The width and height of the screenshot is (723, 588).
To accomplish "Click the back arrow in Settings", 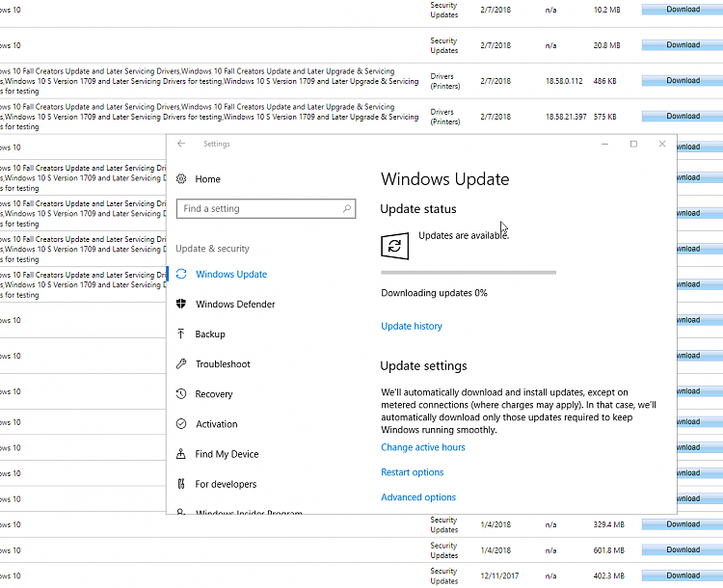I will (181, 144).
